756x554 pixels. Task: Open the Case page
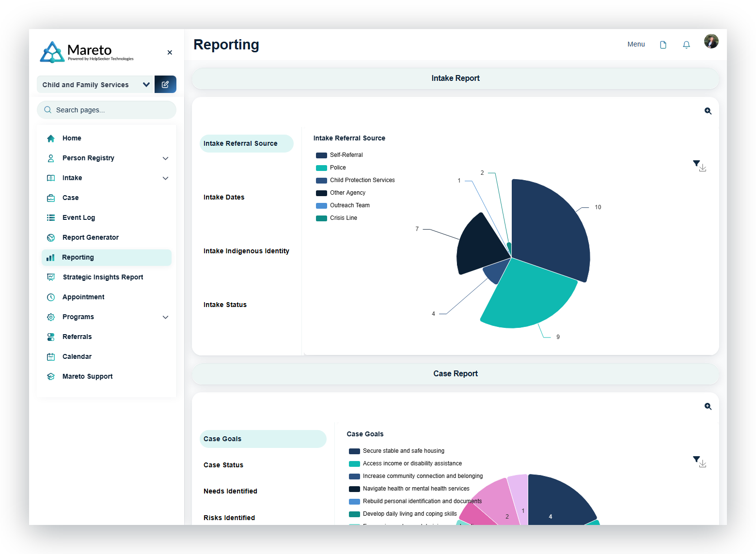coord(70,198)
